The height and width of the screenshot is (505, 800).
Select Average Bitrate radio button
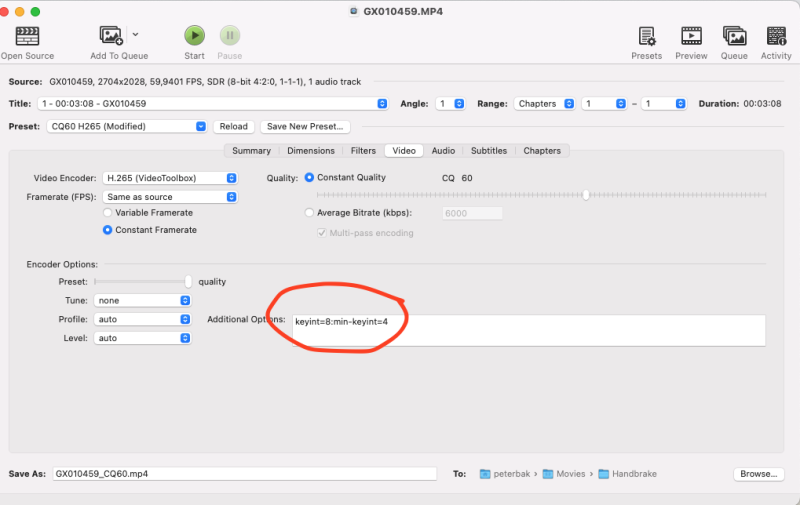tap(309, 213)
